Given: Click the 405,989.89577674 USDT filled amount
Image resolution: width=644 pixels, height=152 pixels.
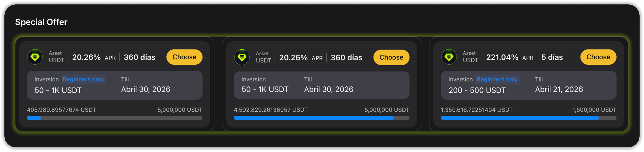Looking at the screenshot, I should pos(61,110).
